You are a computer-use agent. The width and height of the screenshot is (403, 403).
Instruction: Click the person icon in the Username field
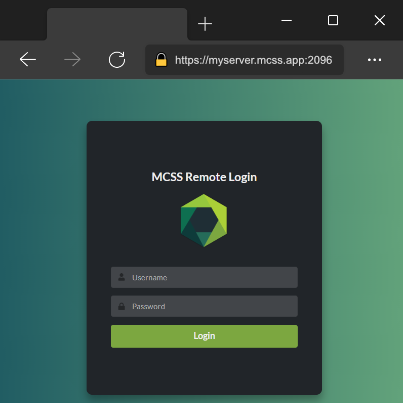click(x=122, y=277)
